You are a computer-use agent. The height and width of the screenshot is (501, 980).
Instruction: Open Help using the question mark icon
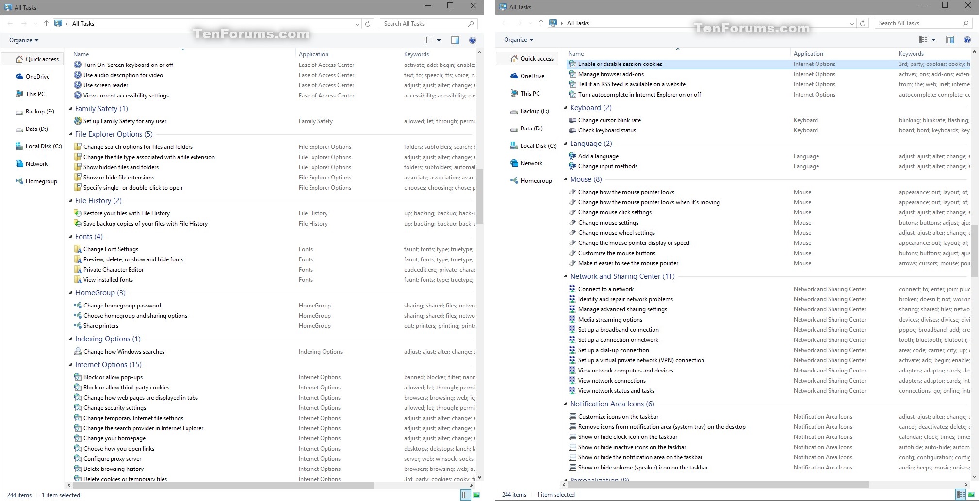click(x=473, y=40)
